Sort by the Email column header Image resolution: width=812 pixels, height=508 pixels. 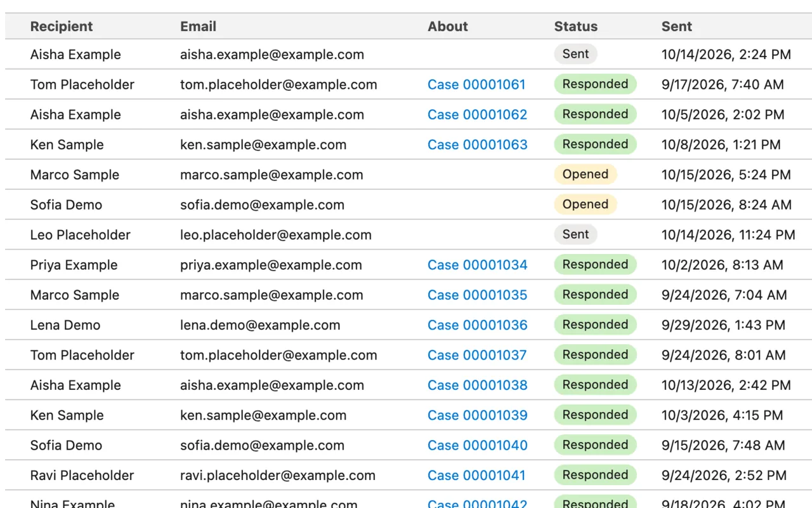pyautogui.click(x=198, y=27)
